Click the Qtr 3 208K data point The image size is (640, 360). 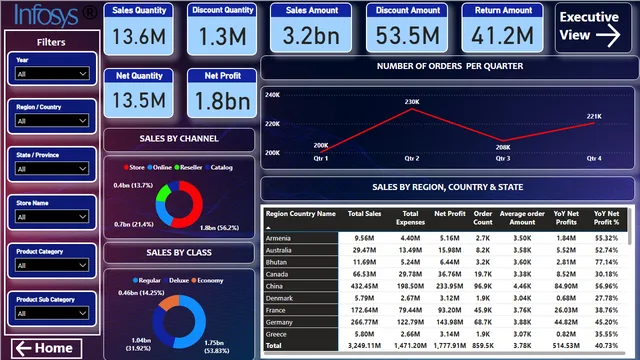coord(503,141)
